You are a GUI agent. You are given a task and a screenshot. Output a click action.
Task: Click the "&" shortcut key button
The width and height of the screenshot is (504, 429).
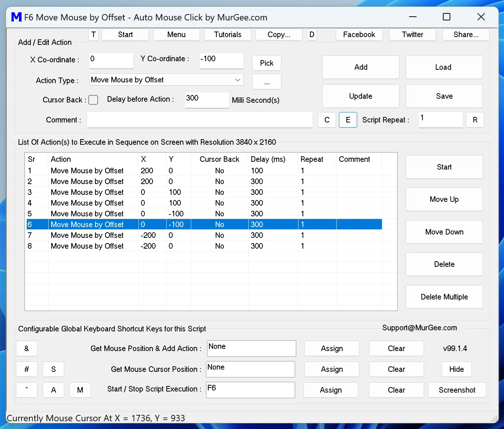tap(26, 348)
